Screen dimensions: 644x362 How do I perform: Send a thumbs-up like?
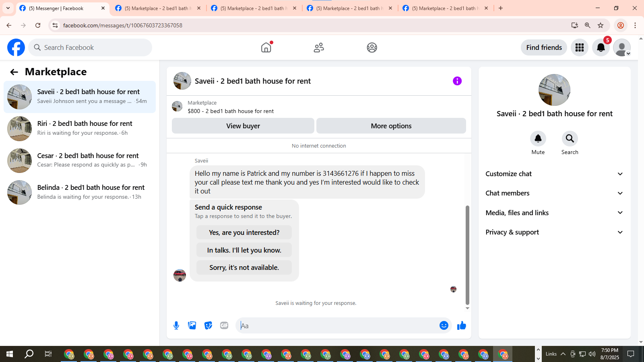click(x=462, y=325)
